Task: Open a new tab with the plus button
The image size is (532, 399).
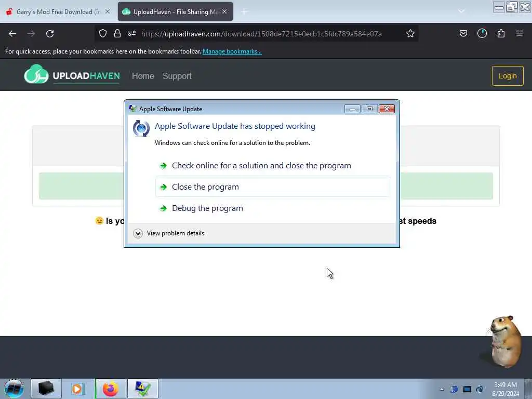Action: coord(244,12)
